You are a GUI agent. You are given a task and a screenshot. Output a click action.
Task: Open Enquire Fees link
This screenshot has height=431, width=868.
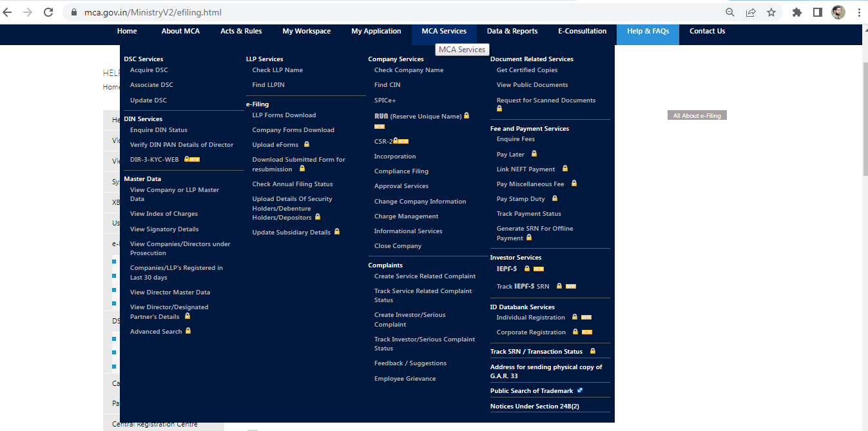(516, 139)
